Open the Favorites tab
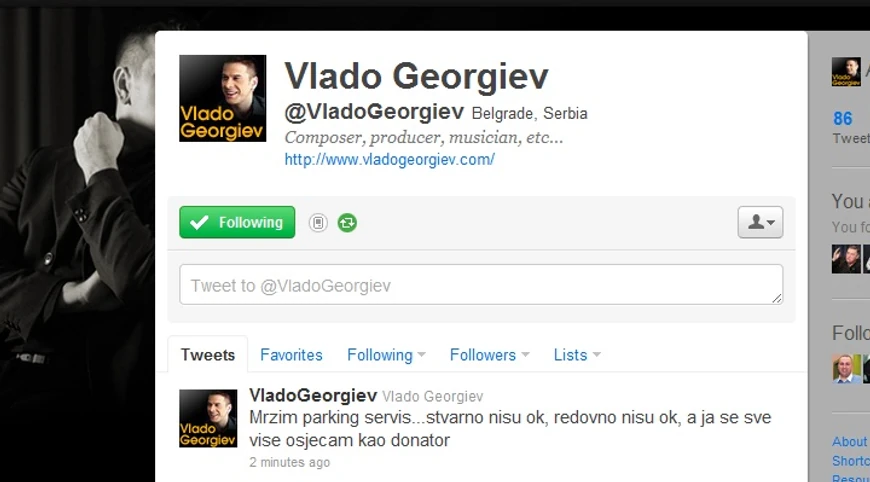The height and width of the screenshot is (482, 870). pyautogui.click(x=291, y=355)
